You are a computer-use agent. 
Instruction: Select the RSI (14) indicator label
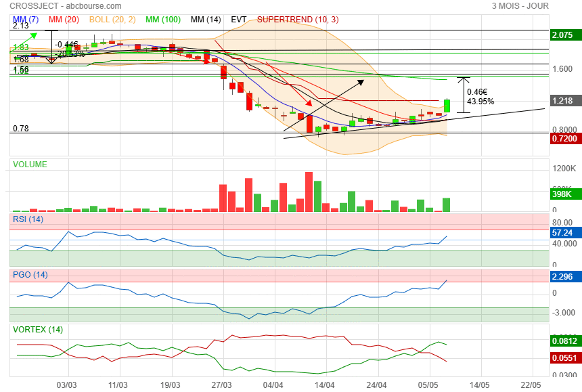coord(28,219)
